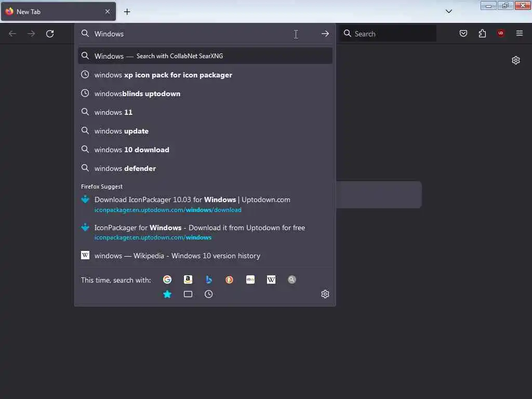Screen dimensions: 532x399
Task: Click the Firefox Suggest section label
Action: pos(102,187)
